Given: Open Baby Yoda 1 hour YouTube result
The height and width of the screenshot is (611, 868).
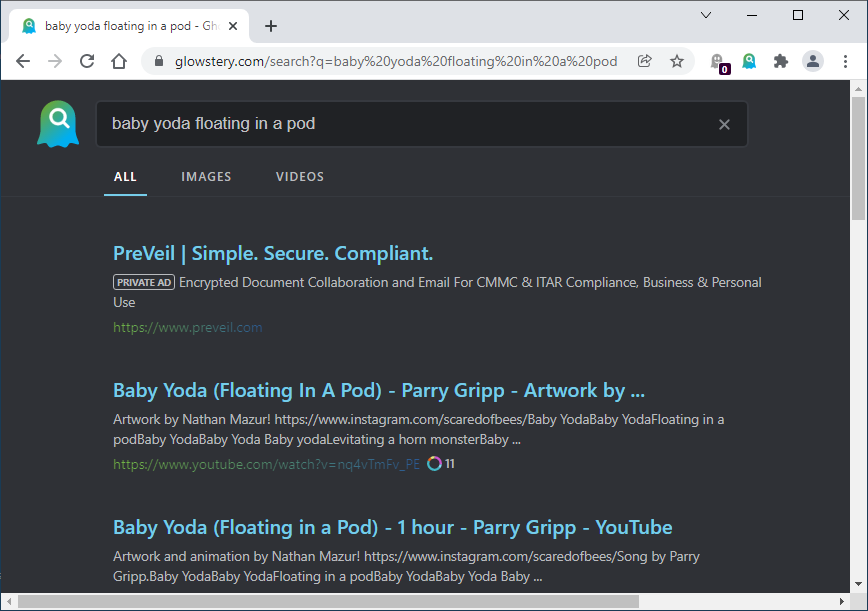Looking at the screenshot, I should pos(392,528).
